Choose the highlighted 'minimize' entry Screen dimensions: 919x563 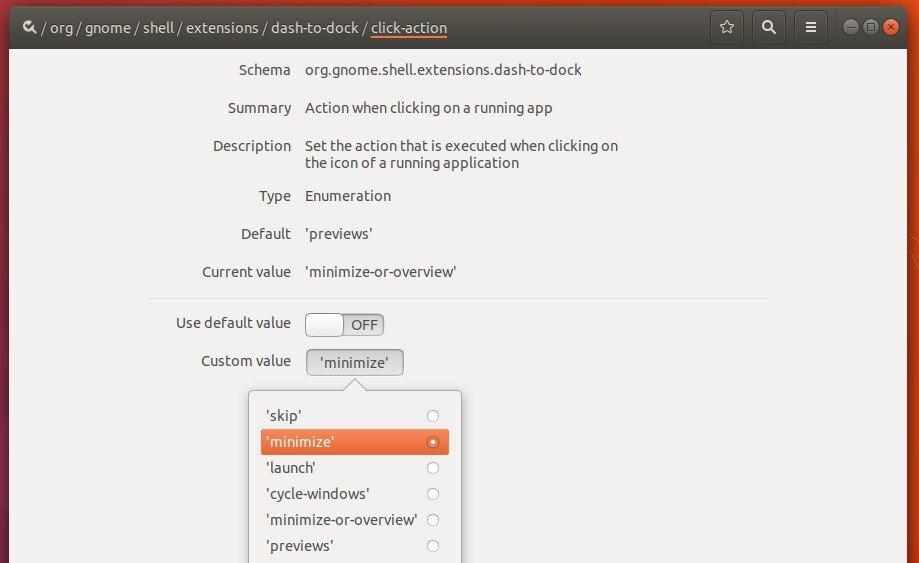355,442
